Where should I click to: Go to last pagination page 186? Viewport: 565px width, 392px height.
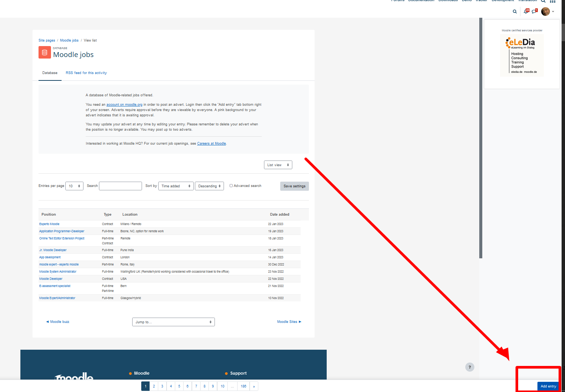(x=244, y=386)
